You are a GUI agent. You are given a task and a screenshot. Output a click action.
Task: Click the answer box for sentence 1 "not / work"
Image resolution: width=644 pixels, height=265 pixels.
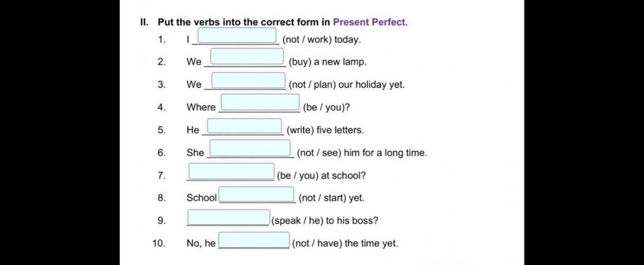pos(237,35)
